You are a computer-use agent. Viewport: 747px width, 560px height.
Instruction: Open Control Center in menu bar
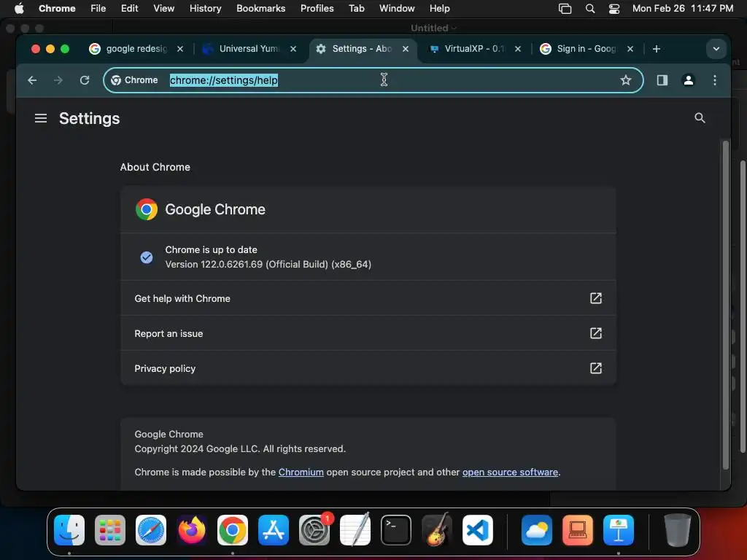coord(614,8)
